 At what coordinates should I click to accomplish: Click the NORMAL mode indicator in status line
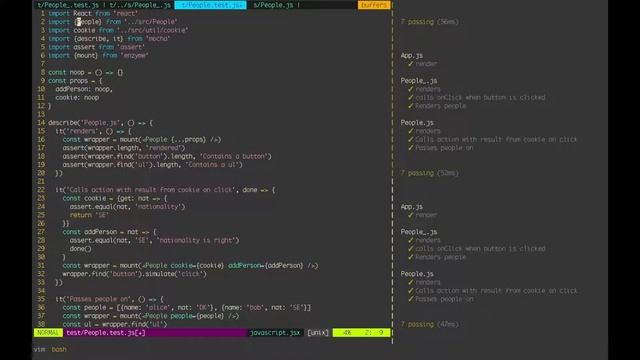pos(48,333)
